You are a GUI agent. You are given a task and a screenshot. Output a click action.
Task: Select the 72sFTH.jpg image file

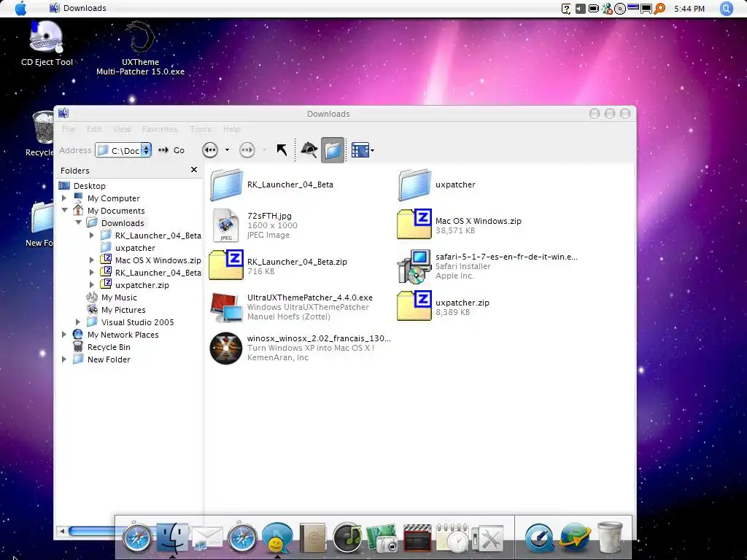(226, 225)
